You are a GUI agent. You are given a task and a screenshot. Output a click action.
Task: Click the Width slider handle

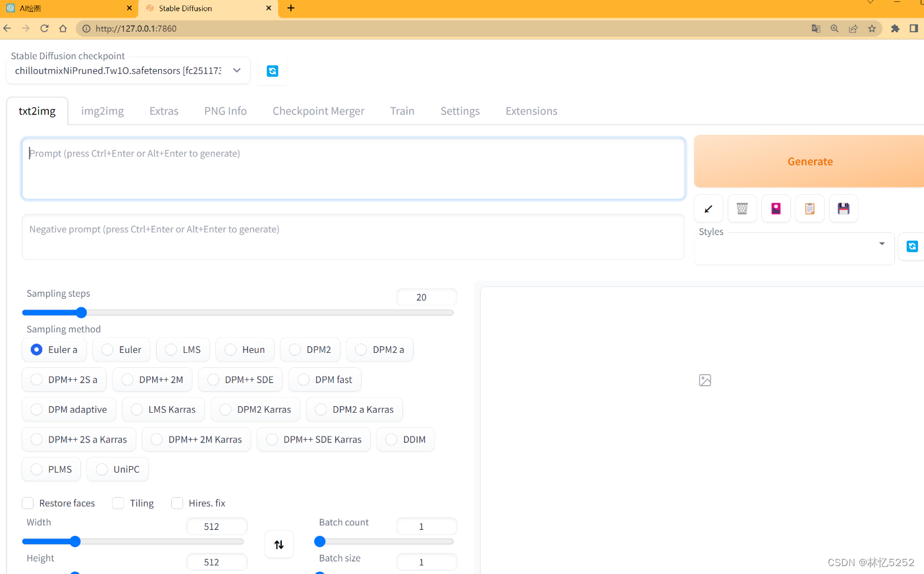(x=75, y=542)
